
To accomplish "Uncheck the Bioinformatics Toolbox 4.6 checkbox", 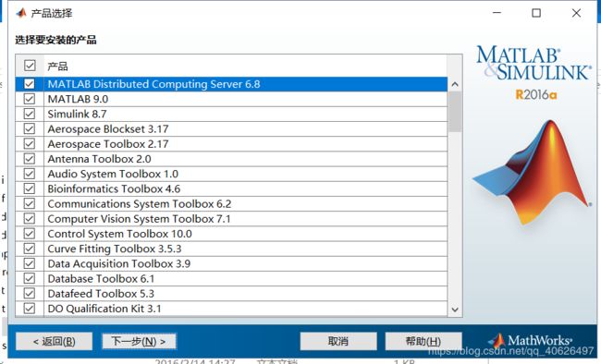I will [30, 188].
